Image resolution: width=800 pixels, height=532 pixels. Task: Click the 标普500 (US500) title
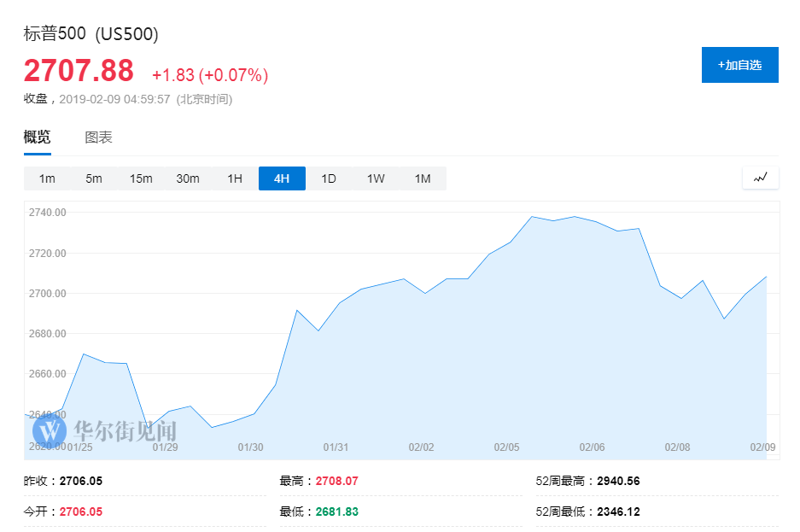pyautogui.click(x=91, y=34)
